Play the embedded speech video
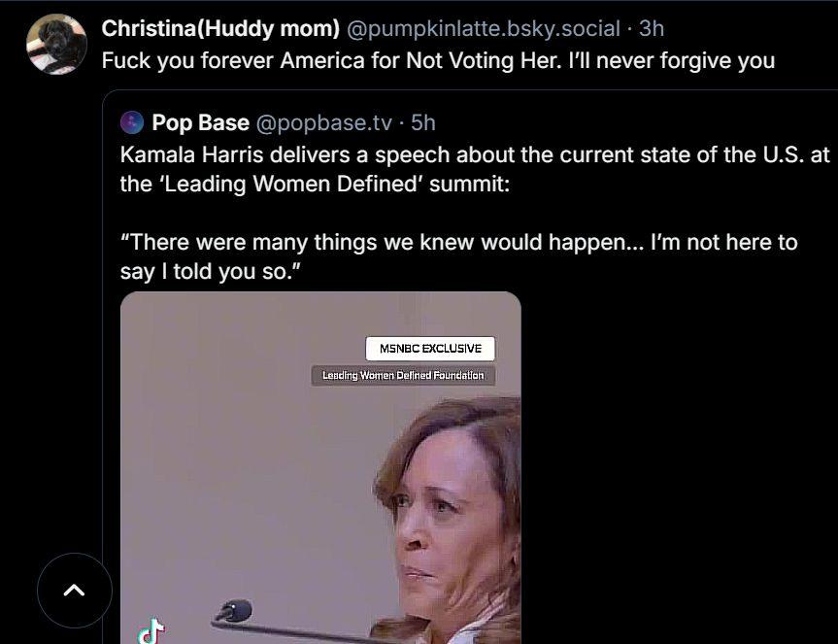838x644 pixels. point(320,467)
